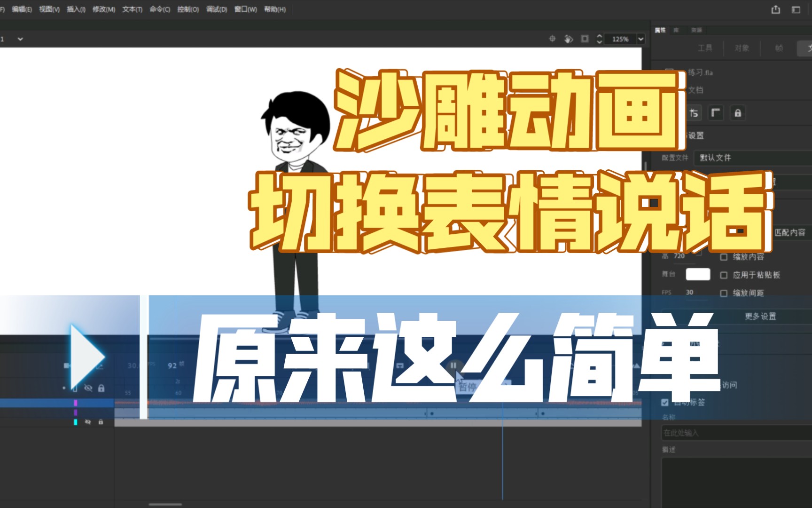Click the flip dimensions icon in properties
This screenshot has height=508, width=812.
pyautogui.click(x=694, y=113)
